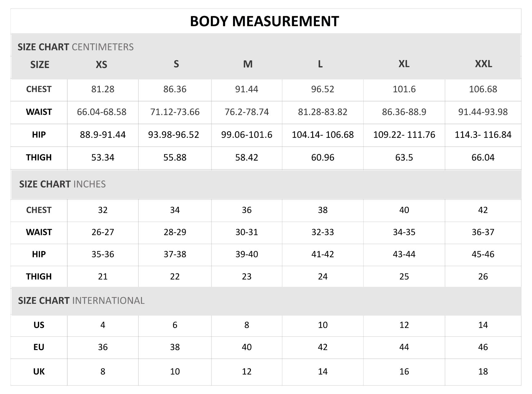
Task: Click waist 30-31 inches cell
Action: (x=246, y=232)
